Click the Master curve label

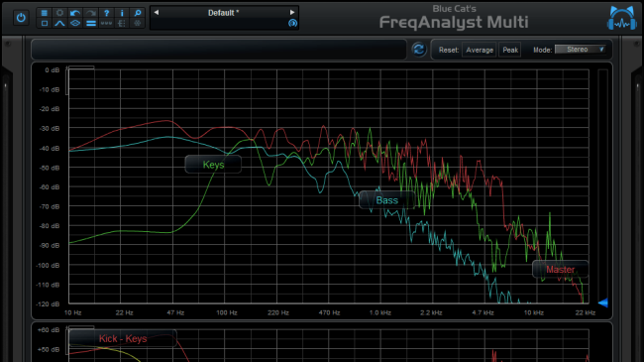(560, 270)
